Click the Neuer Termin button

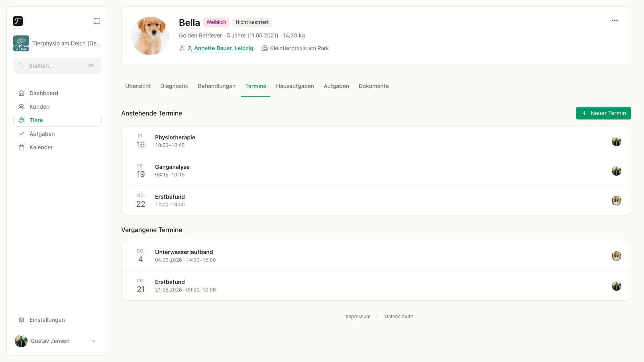pos(603,113)
